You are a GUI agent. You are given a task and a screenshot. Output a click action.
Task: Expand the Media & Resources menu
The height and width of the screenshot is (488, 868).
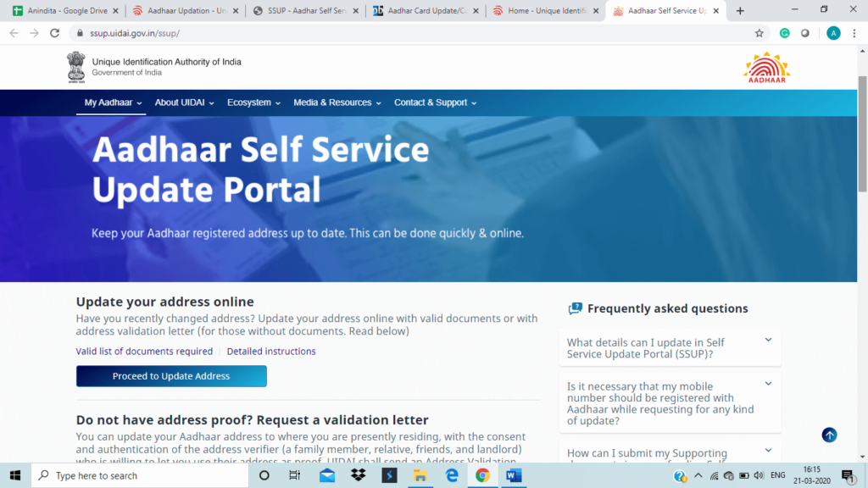tap(337, 103)
